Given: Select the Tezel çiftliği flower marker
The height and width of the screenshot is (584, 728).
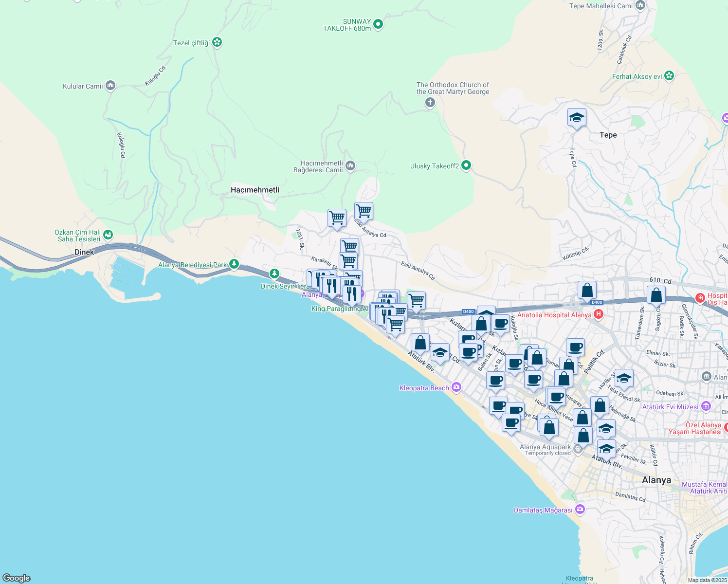Looking at the screenshot, I should click(x=217, y=42).
